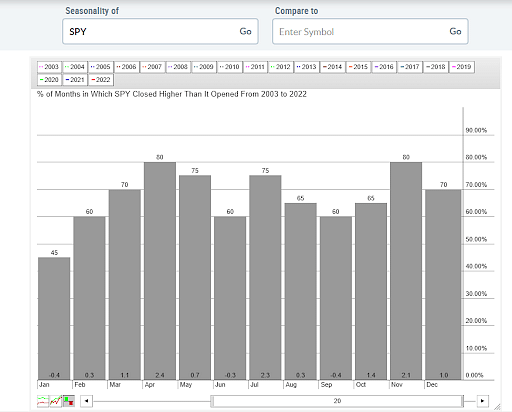Toggle the 2003 year legend
Image resolution: width=512 pixels, height=412 pixels.
(x=49, y=67)
